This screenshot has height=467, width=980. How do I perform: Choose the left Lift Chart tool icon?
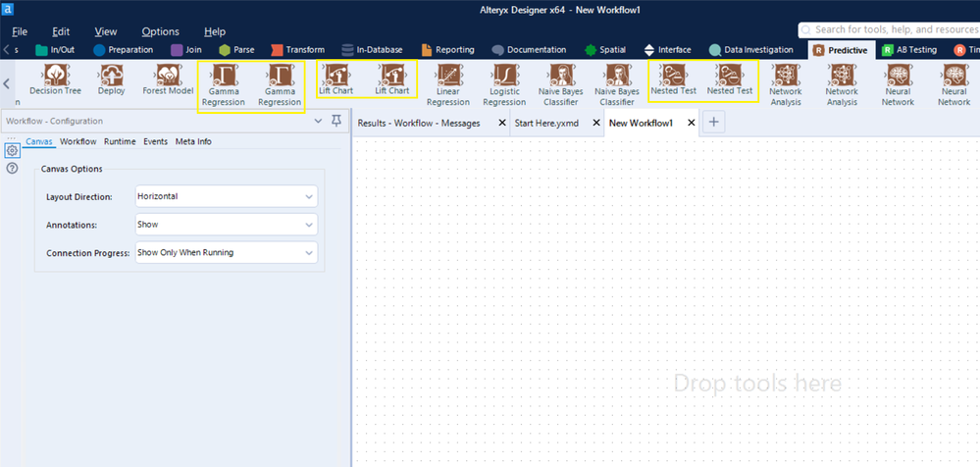pos(336,75)
